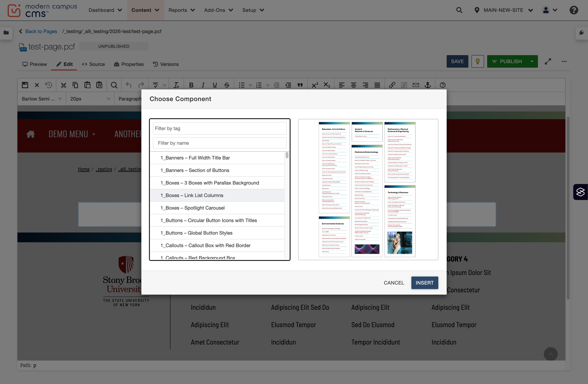Click the Filter by tag field

pos(220,128)
